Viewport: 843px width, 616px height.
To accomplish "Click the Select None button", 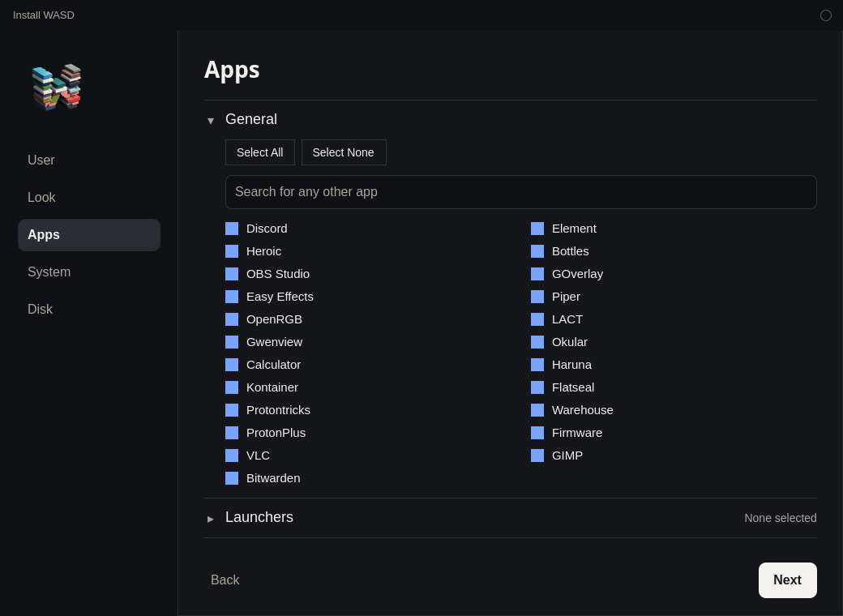I will 344,152.
